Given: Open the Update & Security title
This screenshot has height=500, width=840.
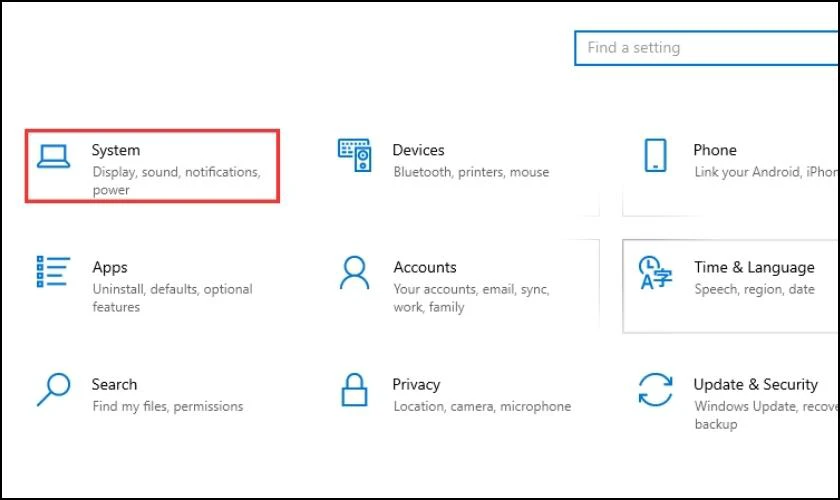Looking at the screenshot, I should point(755,384).
